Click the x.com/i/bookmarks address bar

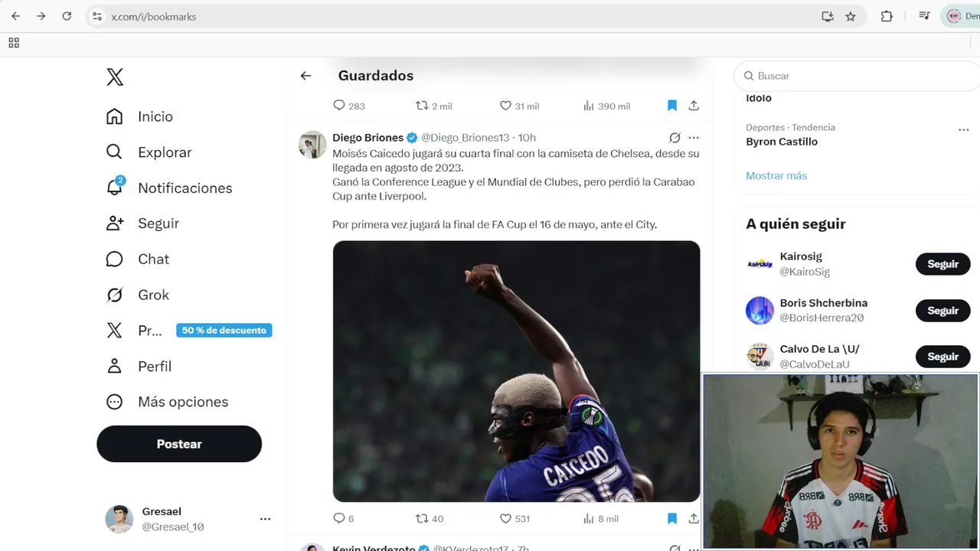154,16
